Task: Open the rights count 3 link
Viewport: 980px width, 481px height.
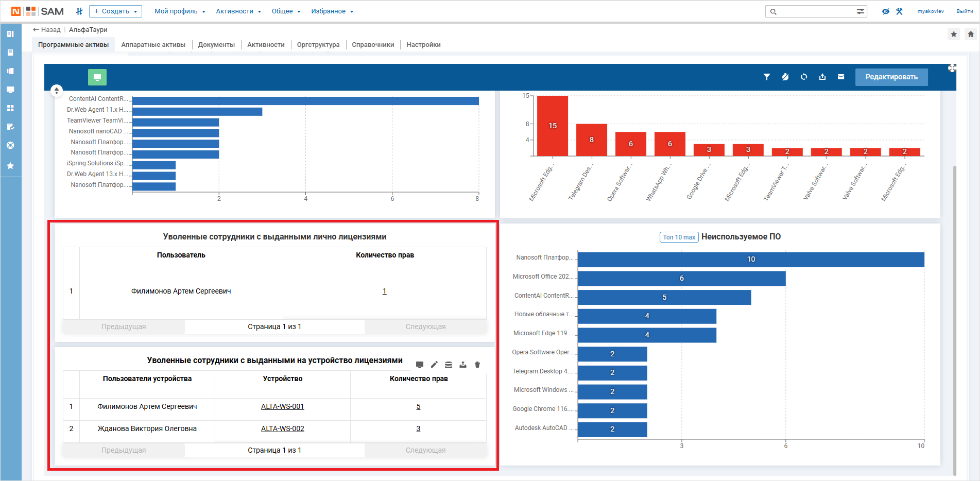Action: coord(419,428)
